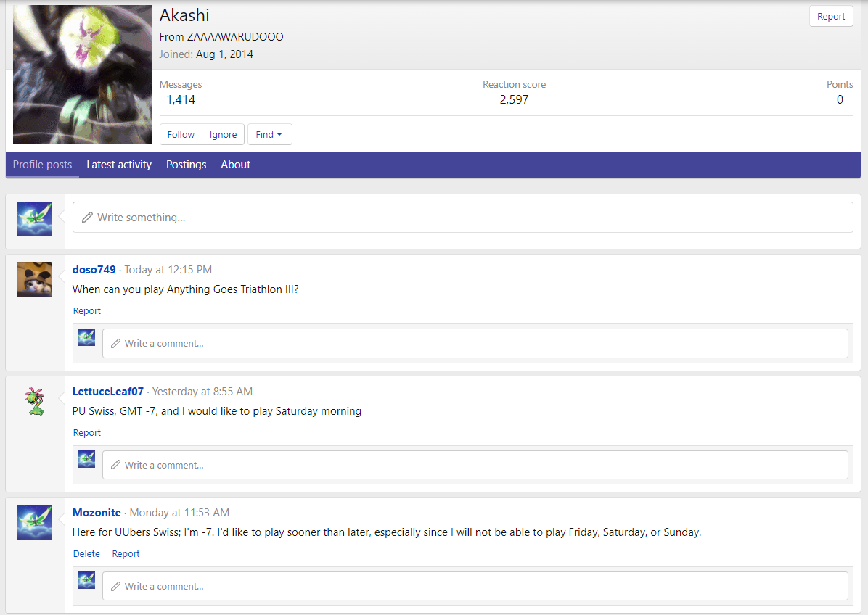Click the 'From ZAAAAWARUDOOO' location text
The width and height of the screenshot is (868, 615).
221,36
